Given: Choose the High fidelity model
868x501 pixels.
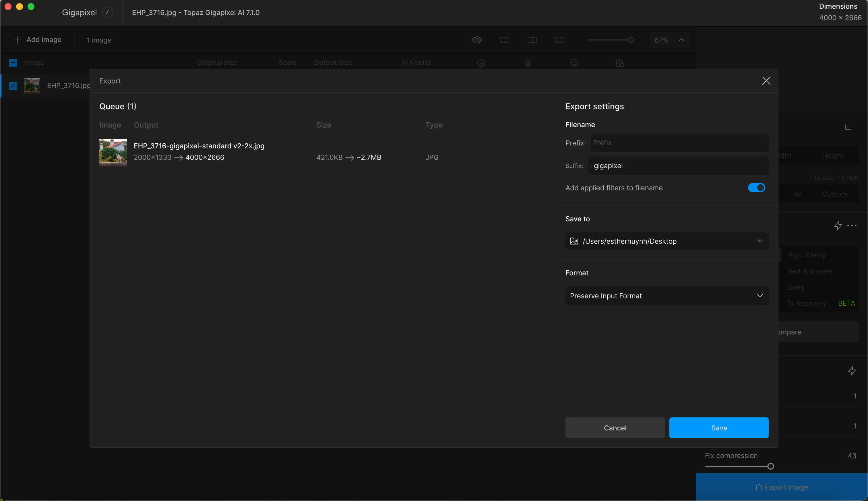Looking at the screenshot, I should point(806,255).
